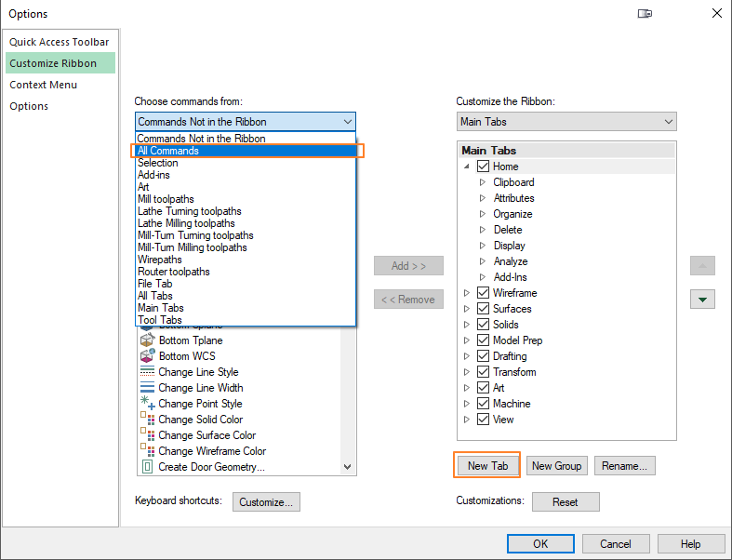
Task: Select the Main Tabs tree header
Action: click(x=567, y=151)
